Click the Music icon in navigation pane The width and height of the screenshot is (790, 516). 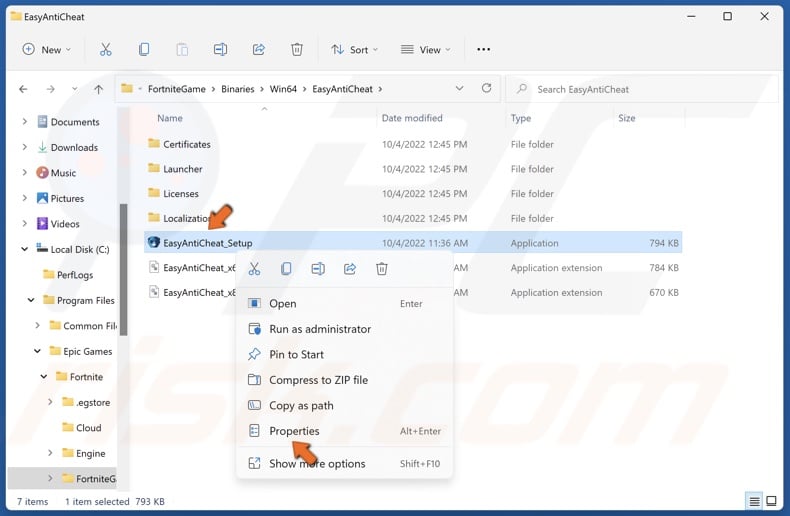pyautogui.click(x=42, y=173)
